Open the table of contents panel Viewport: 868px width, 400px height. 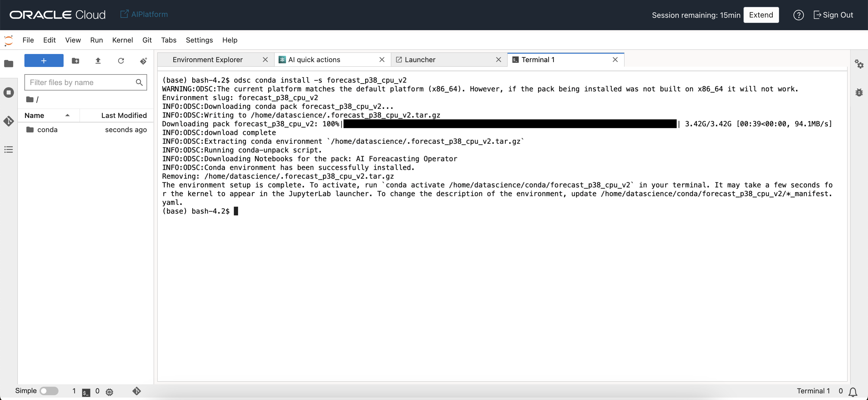point(9,149)
